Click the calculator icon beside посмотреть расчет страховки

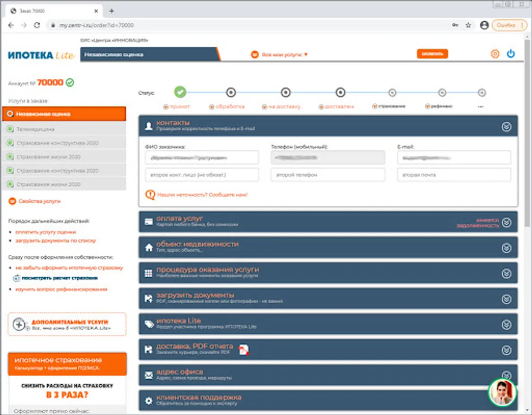(x=16, y=278)
